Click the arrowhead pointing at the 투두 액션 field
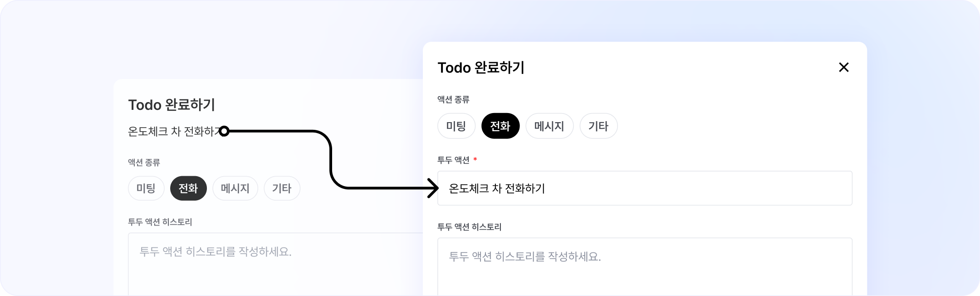Screen dimensions: 980x296 [433, 187]
